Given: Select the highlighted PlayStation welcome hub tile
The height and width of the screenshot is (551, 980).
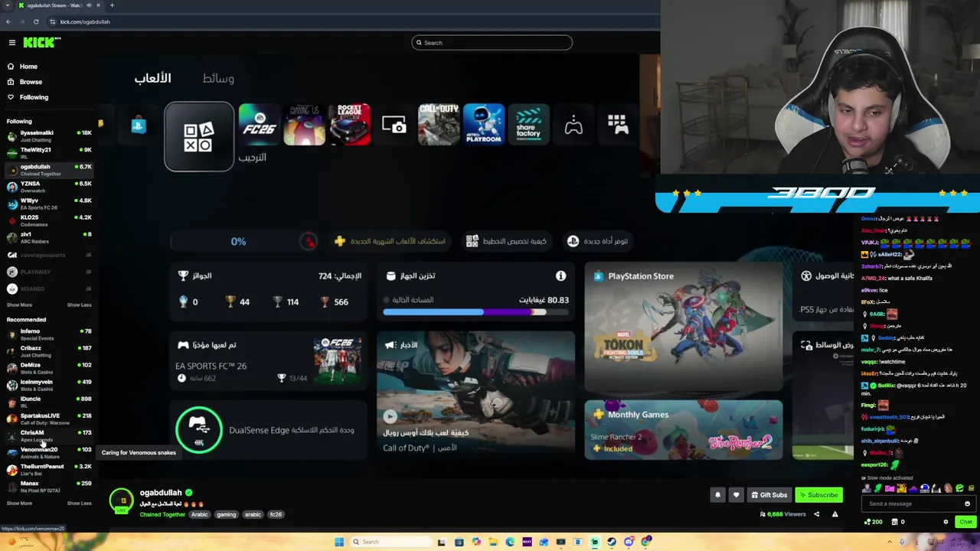Looking at the screenshot, I should click(x=199, y=136).
